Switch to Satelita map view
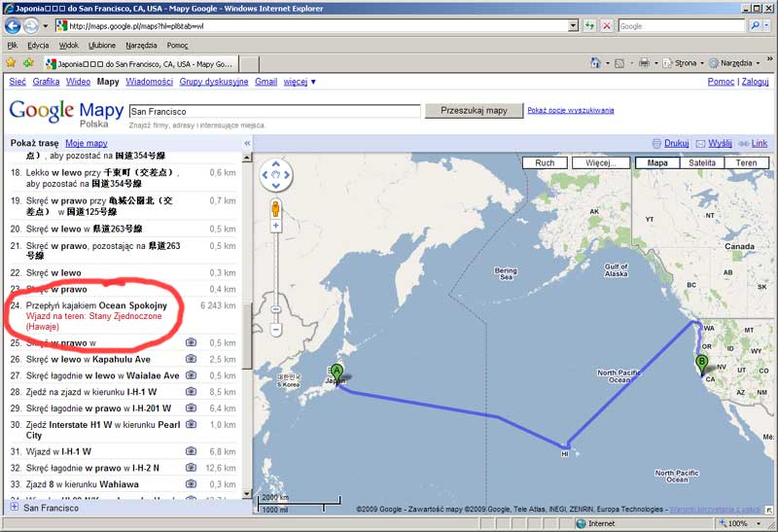 point(702,162)
